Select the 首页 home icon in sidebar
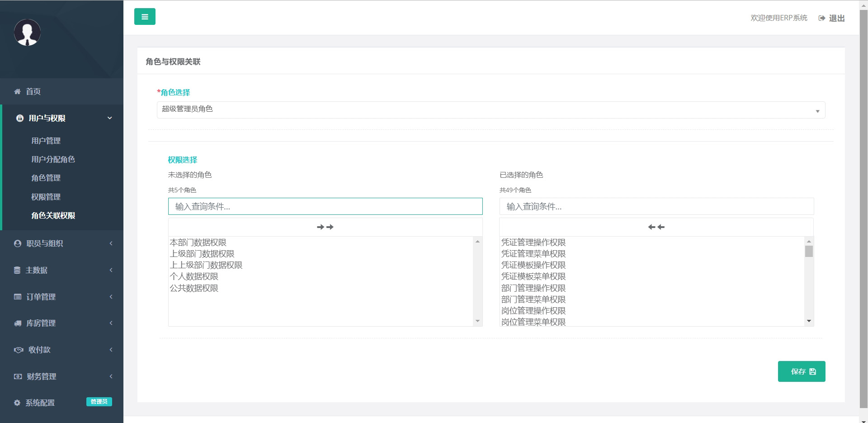This screenshot has width=868, height=423. (17, 91)
